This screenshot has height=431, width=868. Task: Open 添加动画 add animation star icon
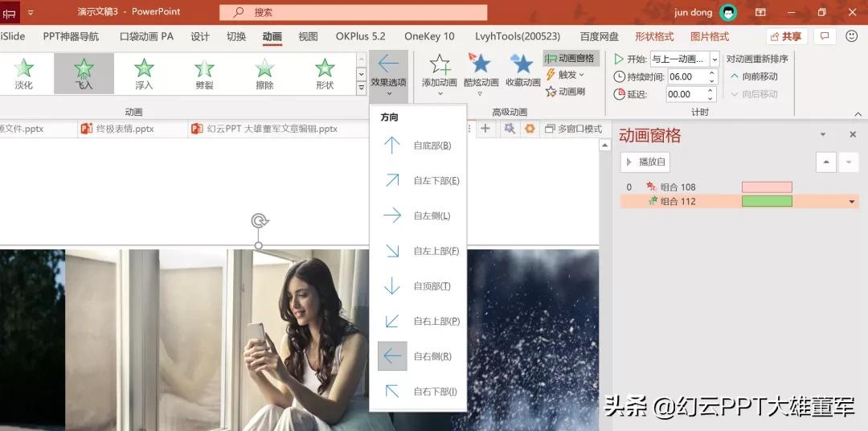pyautogui.click(x=440, y=64)
